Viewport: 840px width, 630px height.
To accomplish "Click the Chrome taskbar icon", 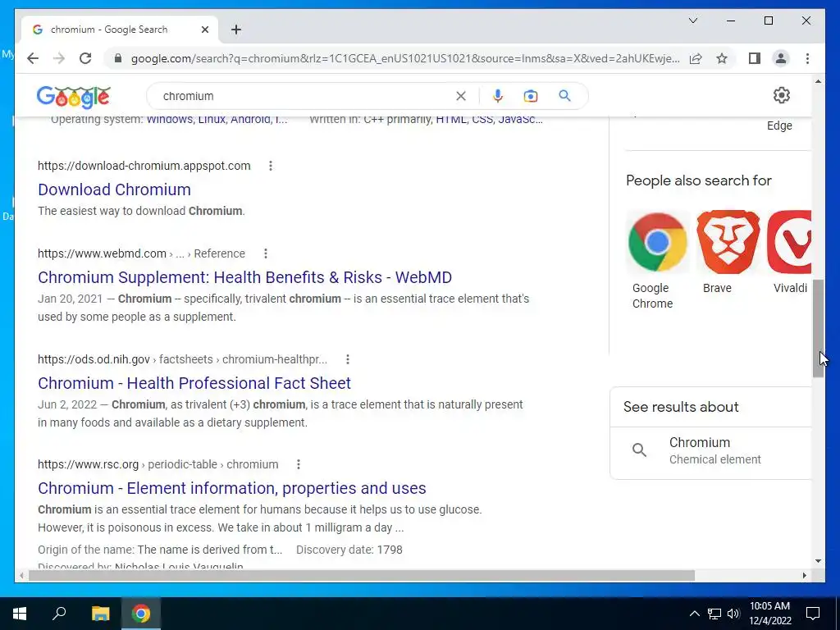I will pos(141,614).
